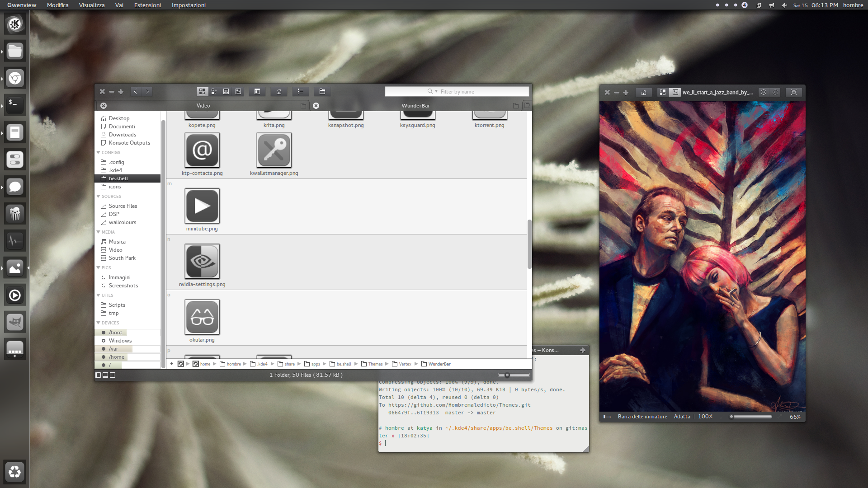Click Adatta zoom-to-fit button
868x488 pixels.
click(682, 417)
